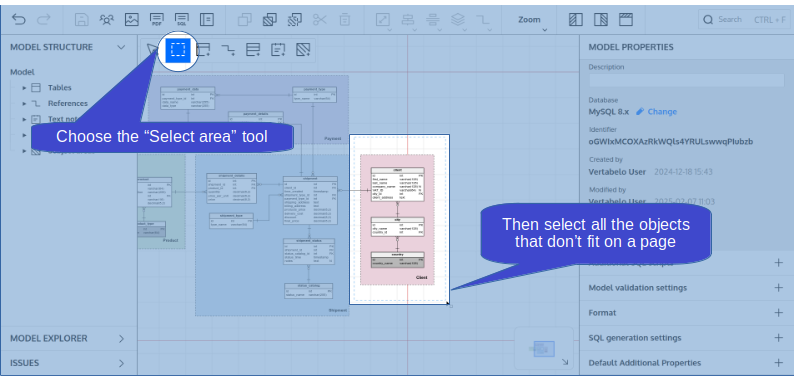The image size is (794, 376).
Task: Generate SQL script icon
Action: coord(182,20)
